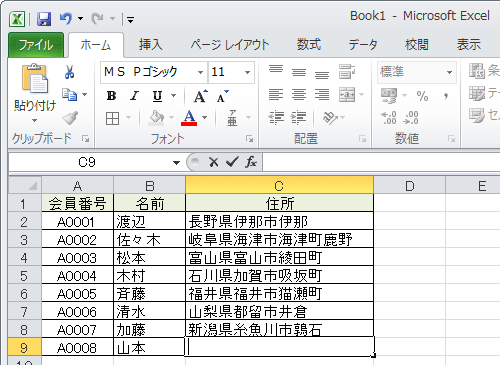The image size is (500, 365).
Task: Switch to the ページ レイアウト tab
Action: [230, 45]
